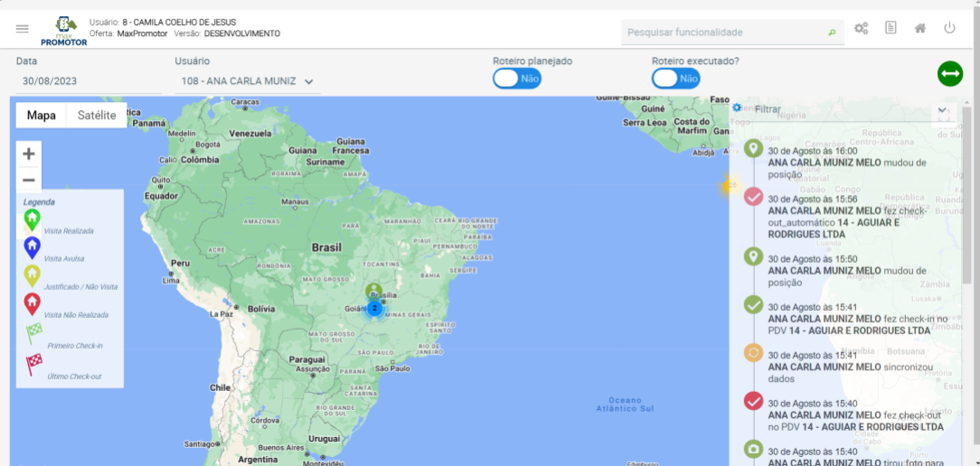Toggle the Roteiro executado switch
The image size is (980, 466).
coord(675,79)
